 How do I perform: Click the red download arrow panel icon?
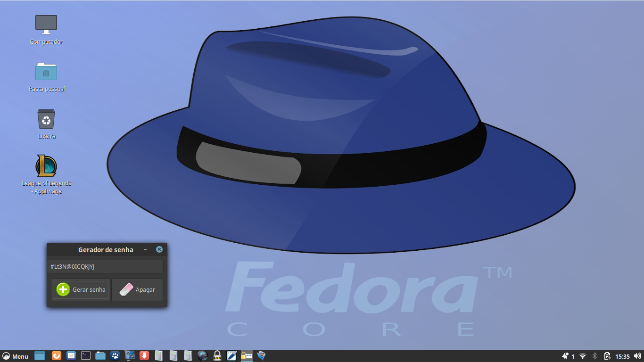pos(144,356)
